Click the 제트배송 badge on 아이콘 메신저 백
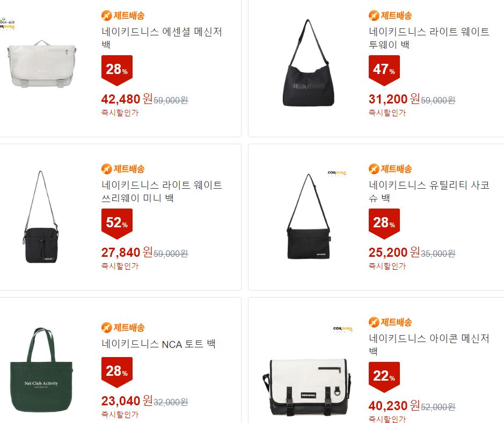The width and height of the screenshot is (504, 423). (x=390, y=322)
